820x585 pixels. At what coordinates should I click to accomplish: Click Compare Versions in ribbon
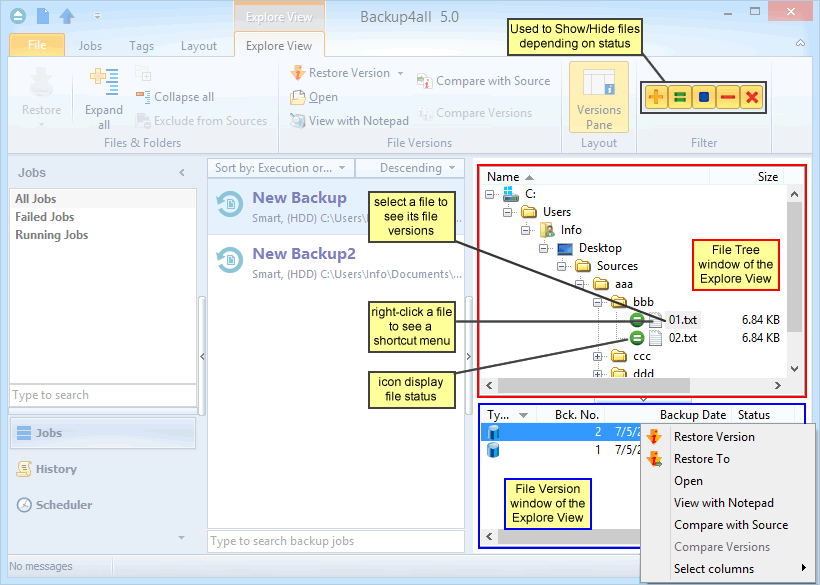tap(474, 113)
